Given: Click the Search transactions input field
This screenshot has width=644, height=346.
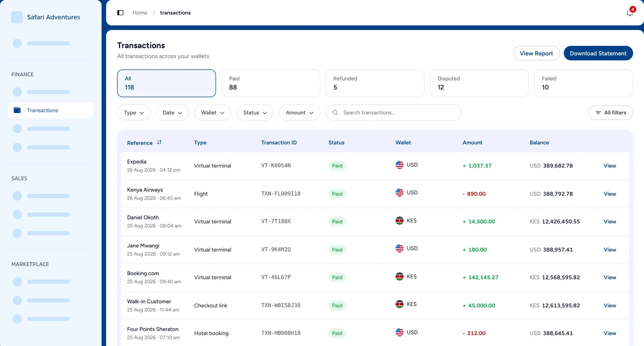Looking at the screenshot, I should point(393,113).
